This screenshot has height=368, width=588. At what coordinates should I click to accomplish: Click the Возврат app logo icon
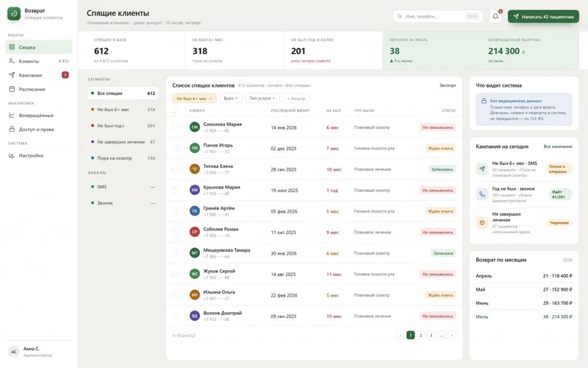click(14, 13)
